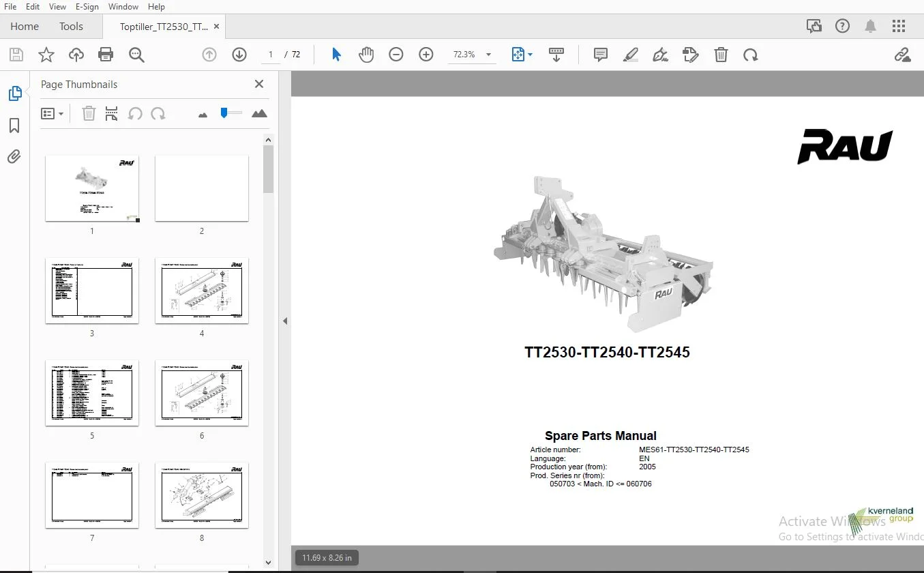Click the thumbnail panel scroll down arrow
The height and width of the screenshot is (573, 924).
click(x=268, y=563)
